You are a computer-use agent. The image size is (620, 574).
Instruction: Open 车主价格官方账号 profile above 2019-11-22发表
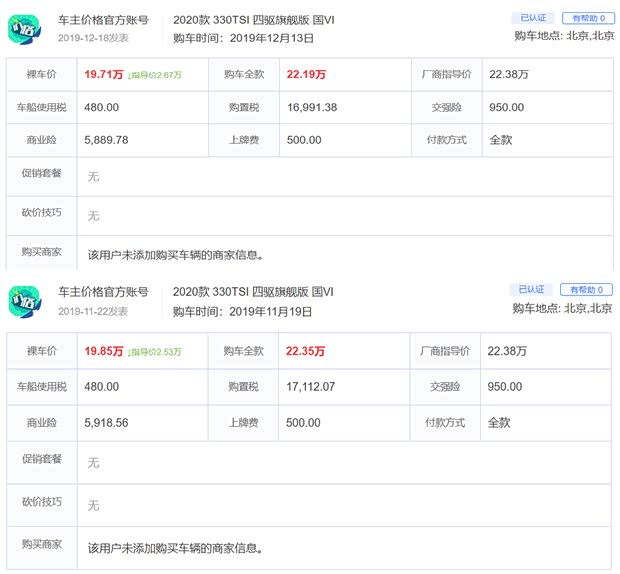tap(103, 292)
